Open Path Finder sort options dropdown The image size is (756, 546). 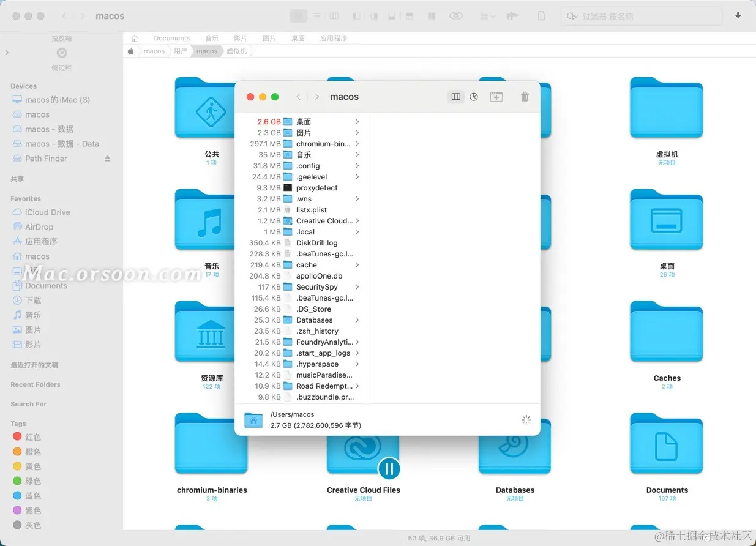[487, 16]
